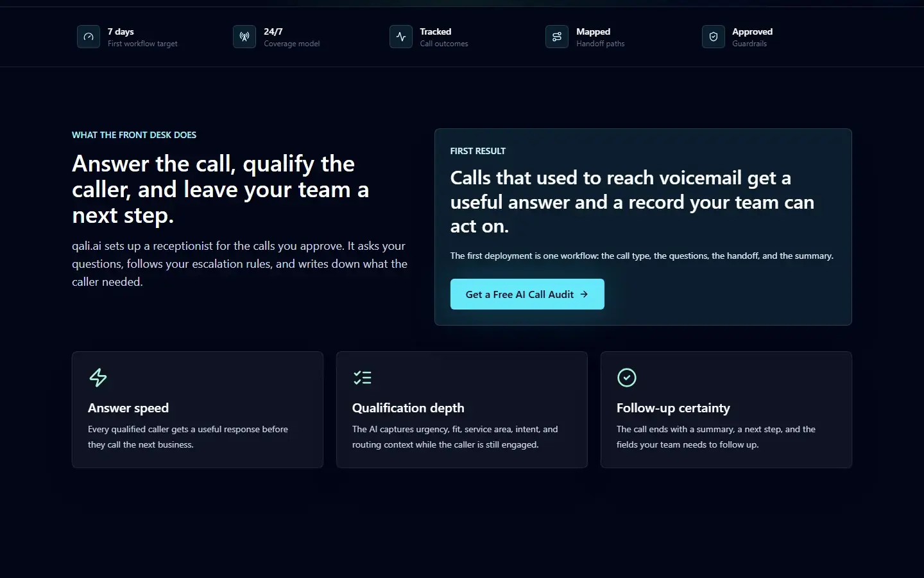Click the broadcast icon beside 24/7
Image resolution: width=924 pixels, height=578 pixels.
244,37
